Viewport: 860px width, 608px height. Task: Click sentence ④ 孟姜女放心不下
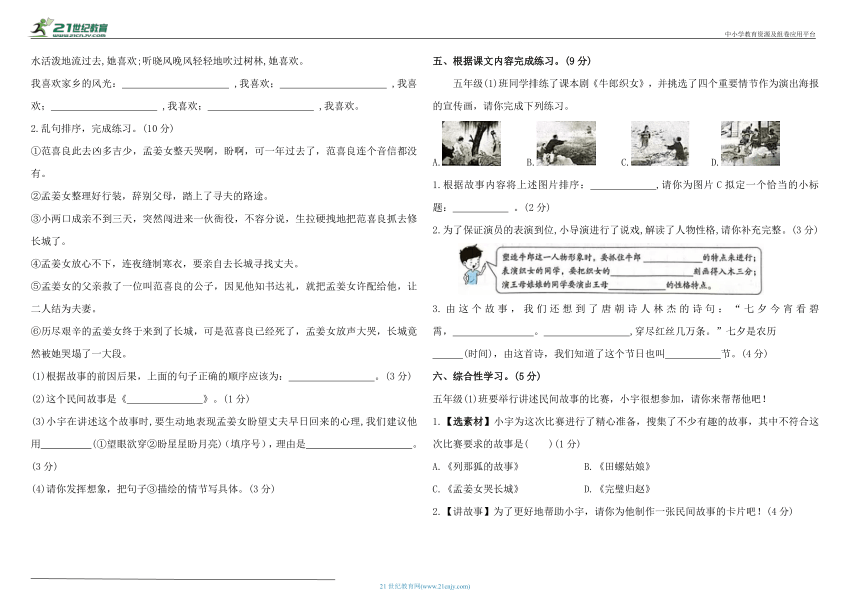pyautogui.click(x=166, y=264)
